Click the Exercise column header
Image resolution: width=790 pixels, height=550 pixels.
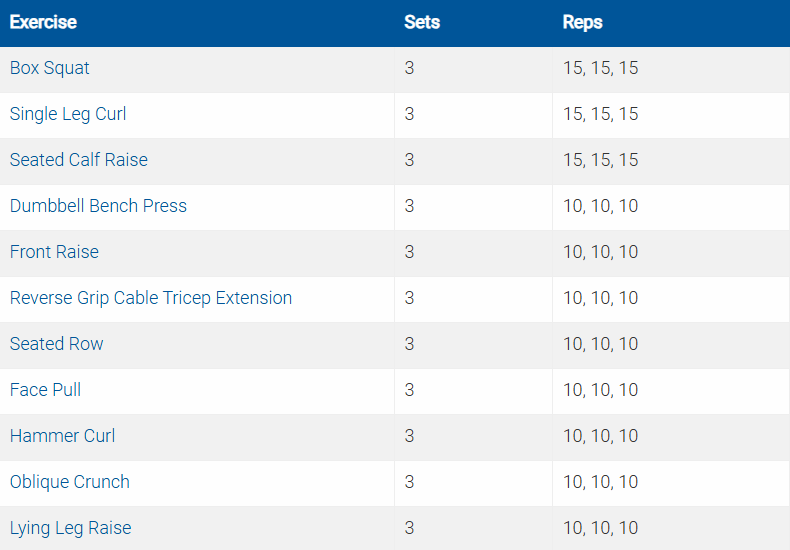43,22
